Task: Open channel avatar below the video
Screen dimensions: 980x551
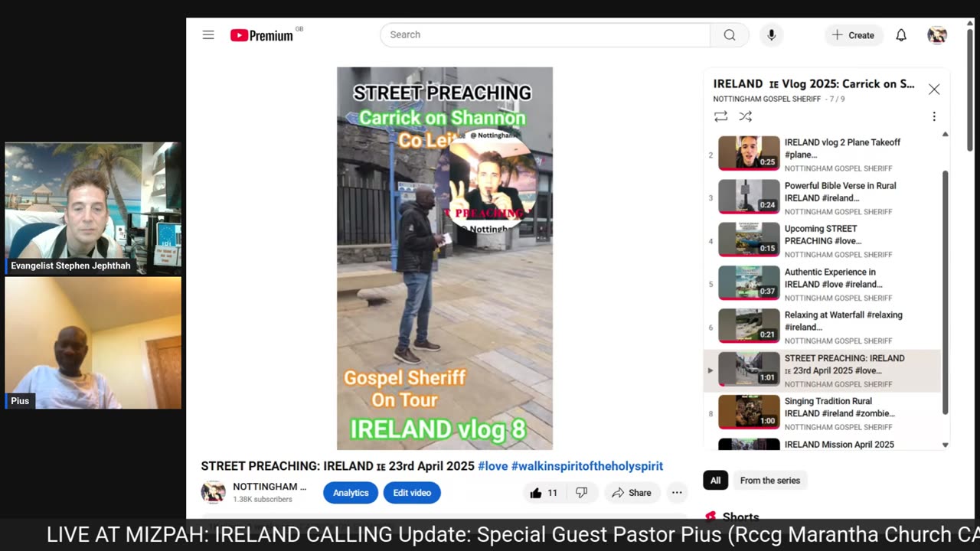Action: [x=213, y=492]
